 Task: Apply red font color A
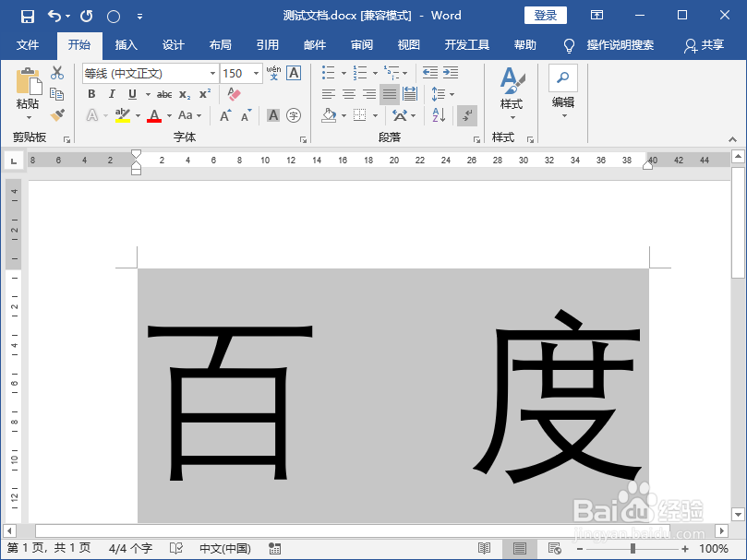(x=154, y=115)
